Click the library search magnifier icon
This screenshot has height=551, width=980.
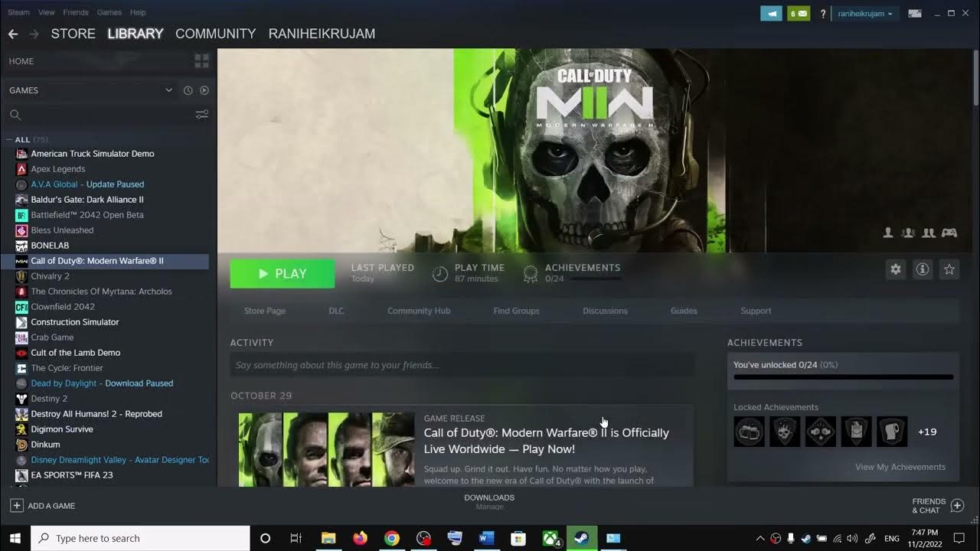15,115
